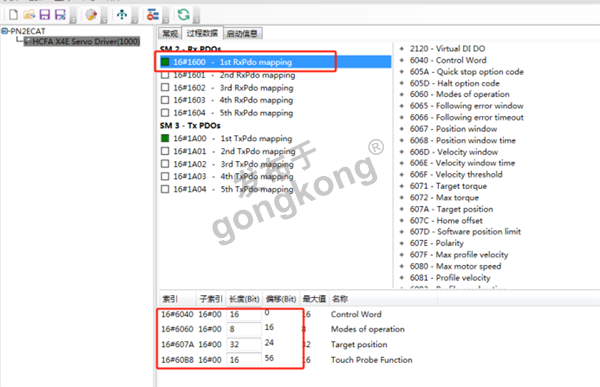Enable 16#1A04 5th TxPdo mapping
The image size is (600, 387).
click(165, 189)
